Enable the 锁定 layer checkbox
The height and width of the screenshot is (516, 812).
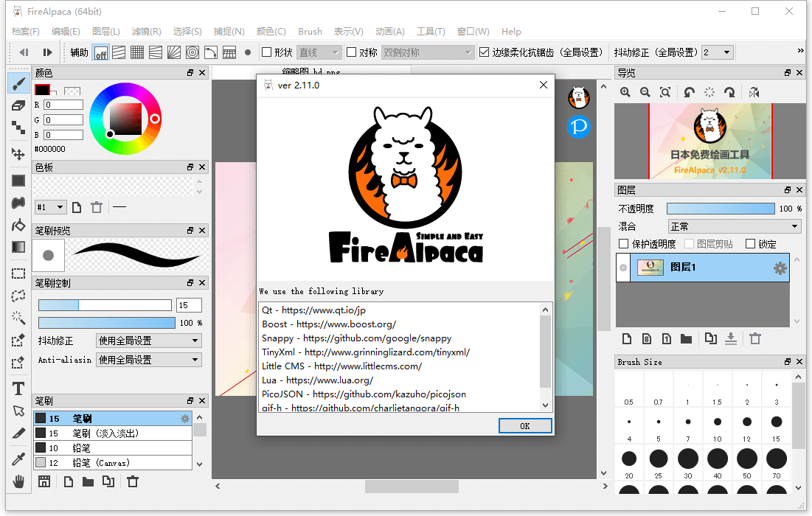click(750, 244)
